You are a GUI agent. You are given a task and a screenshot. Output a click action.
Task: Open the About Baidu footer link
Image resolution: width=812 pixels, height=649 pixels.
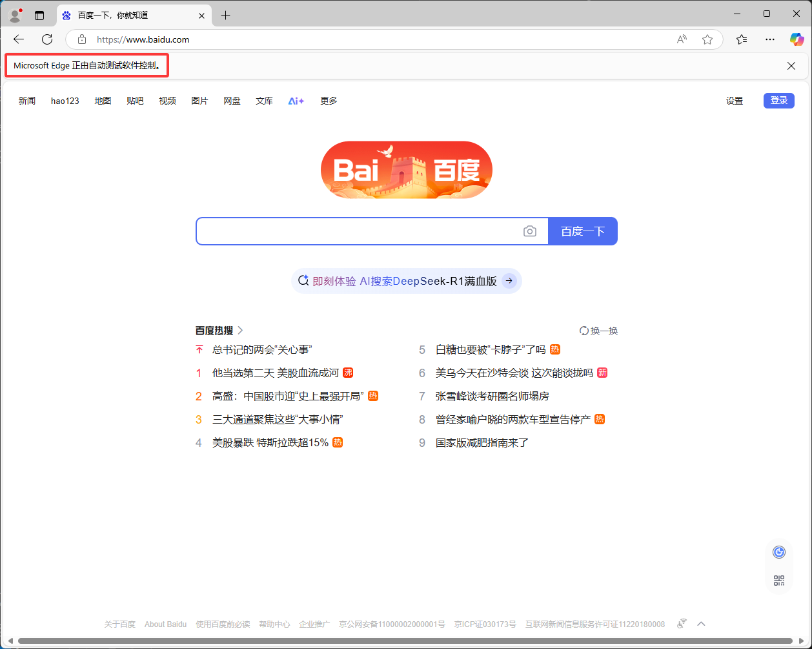[x=165, y=624]
